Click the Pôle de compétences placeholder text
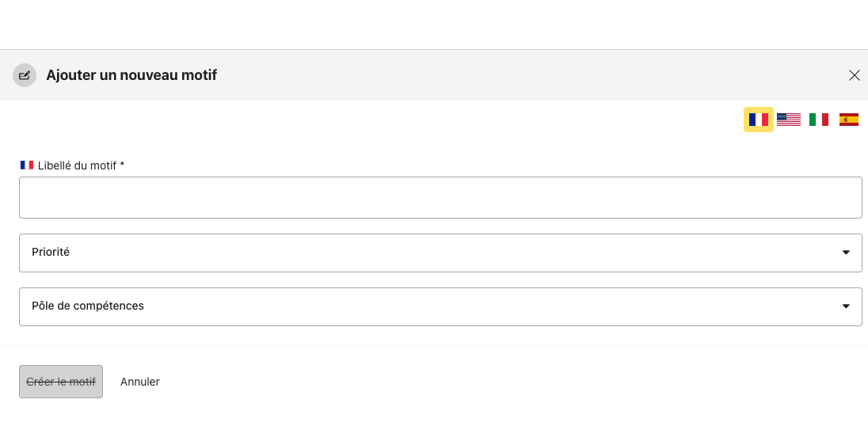The image size is (868, 426). (x=88, y=306)
